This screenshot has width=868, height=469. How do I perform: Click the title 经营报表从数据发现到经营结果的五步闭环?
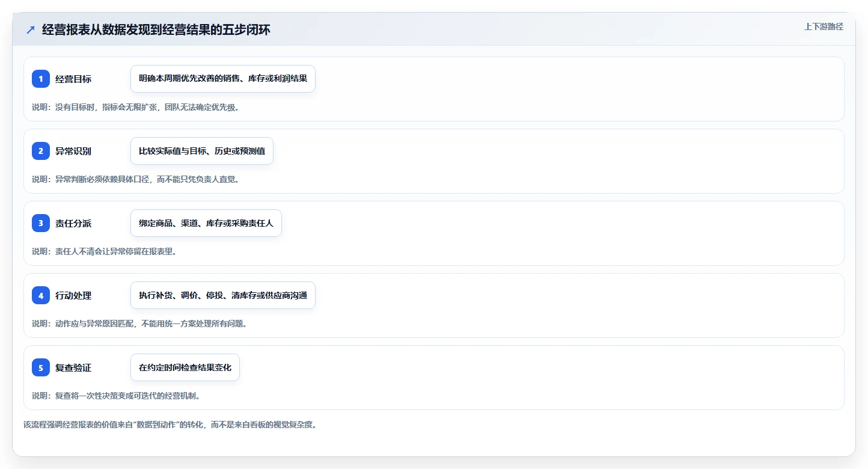coord(156,30)
